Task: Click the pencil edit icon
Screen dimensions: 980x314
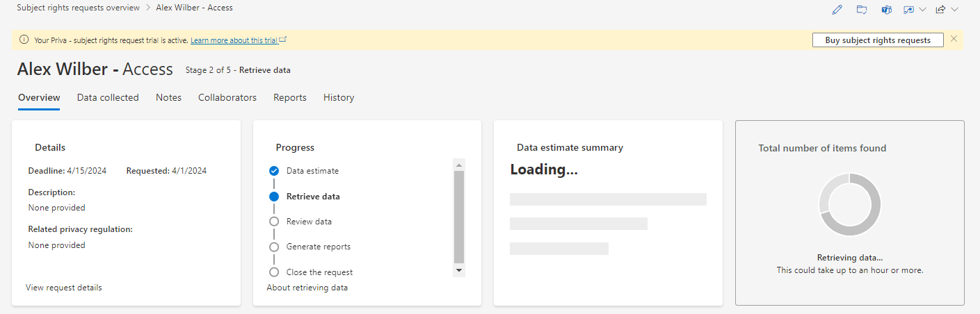Action: pos(837,10)
